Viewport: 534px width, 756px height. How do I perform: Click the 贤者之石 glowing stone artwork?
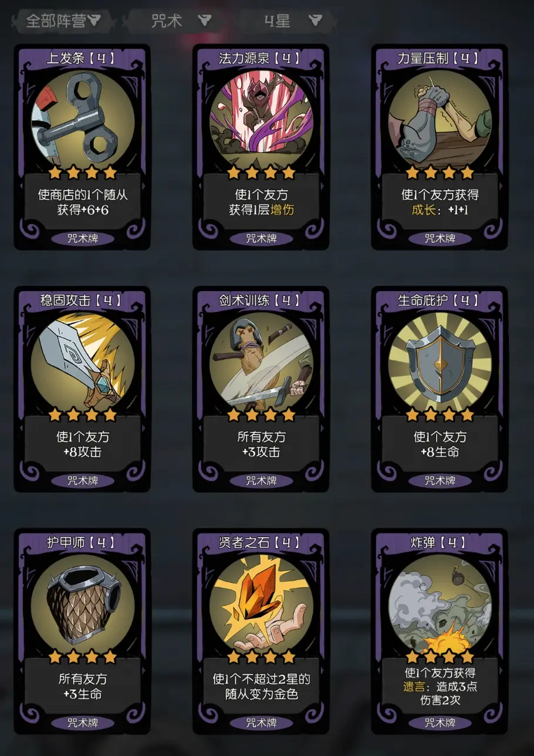click(x=261, y=604)
